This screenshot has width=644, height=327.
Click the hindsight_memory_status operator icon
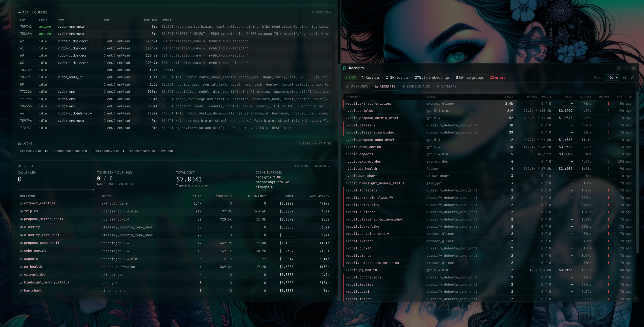click(21, 283)
